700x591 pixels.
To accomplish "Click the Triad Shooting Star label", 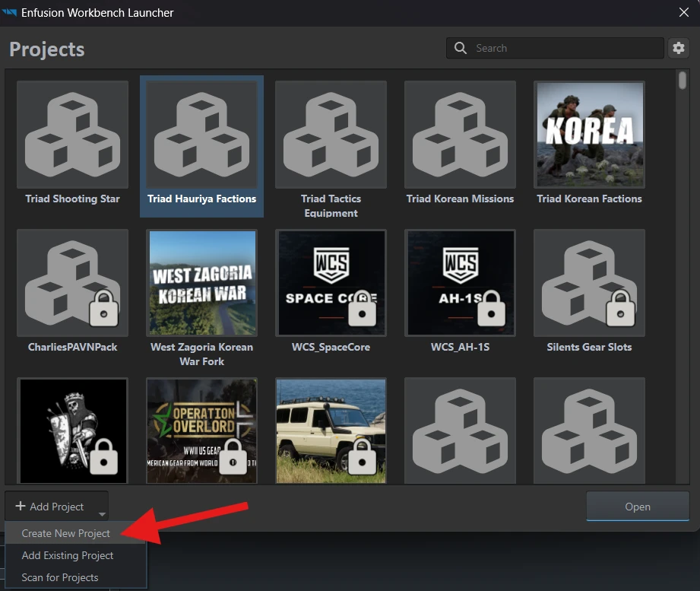I will (x=72, y=199).
